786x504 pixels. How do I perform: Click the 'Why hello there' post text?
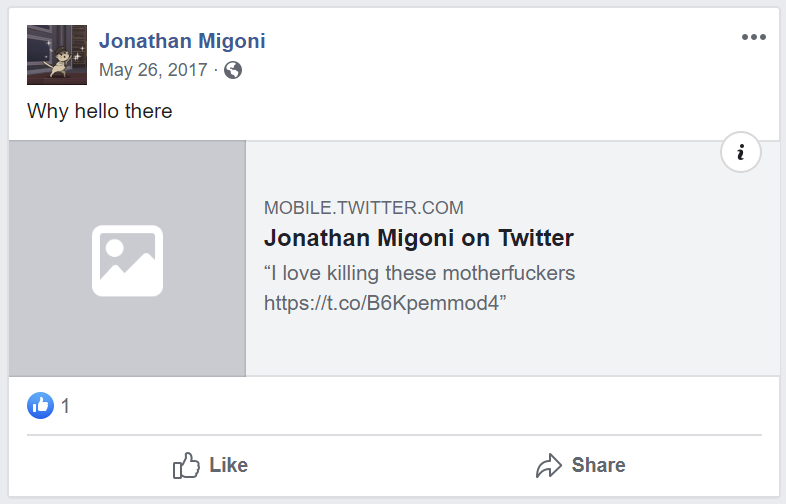click(100, 111)
